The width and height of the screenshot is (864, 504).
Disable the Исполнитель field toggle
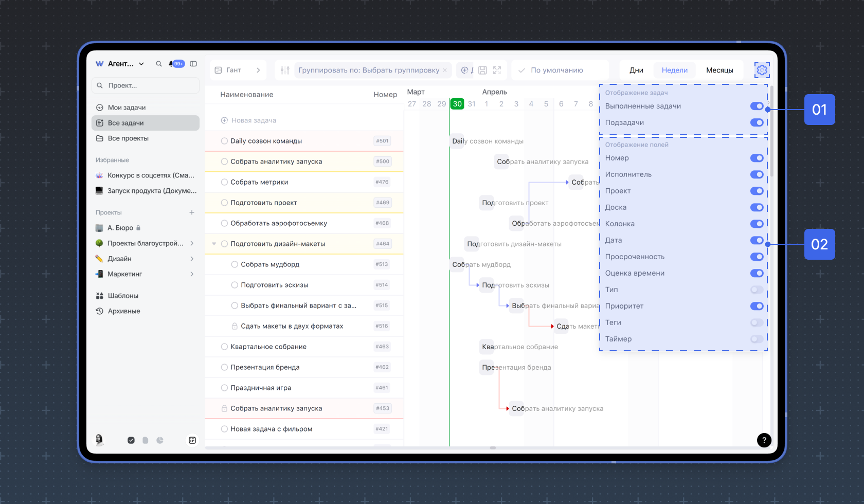click(x=757, y=174)
